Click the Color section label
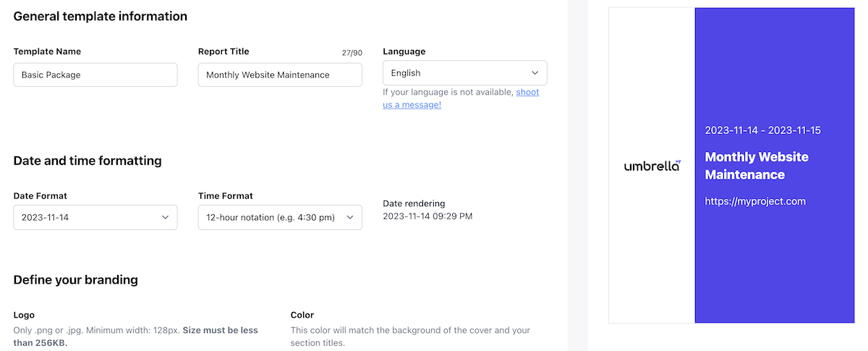868x351 pixels. pyautogui.click(x=302, y=315)
